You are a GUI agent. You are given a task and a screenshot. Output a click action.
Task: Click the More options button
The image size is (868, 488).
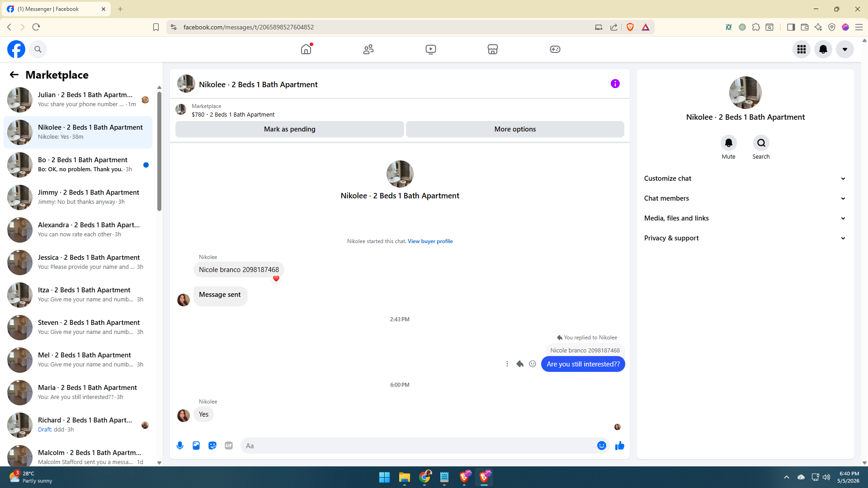click(x=515, y=129)
